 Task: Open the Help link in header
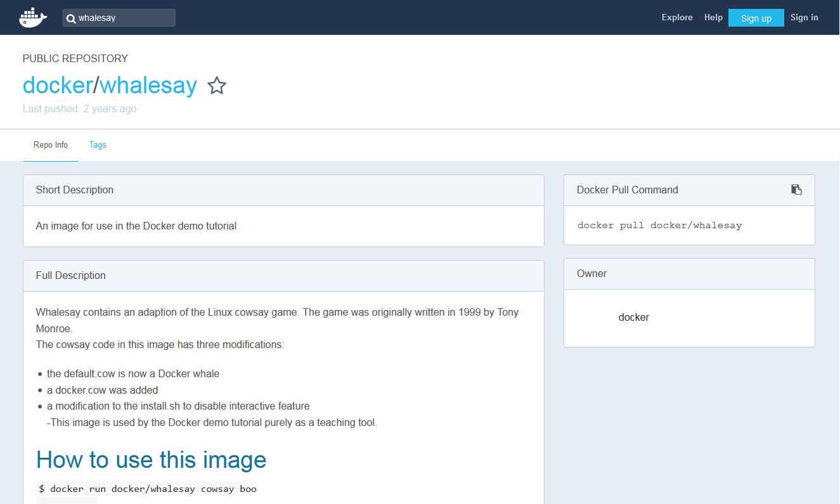[713, 18]
